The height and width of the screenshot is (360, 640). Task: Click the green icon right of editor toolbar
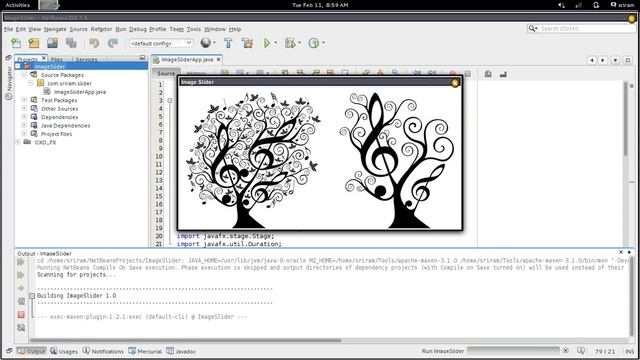click(488, 74)
